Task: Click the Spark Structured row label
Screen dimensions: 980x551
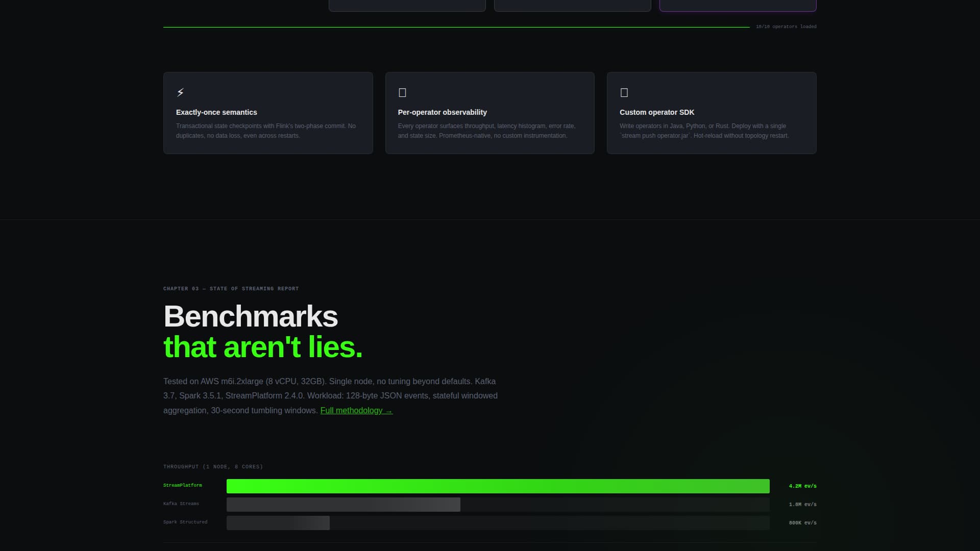Action: tap(185, 522)
